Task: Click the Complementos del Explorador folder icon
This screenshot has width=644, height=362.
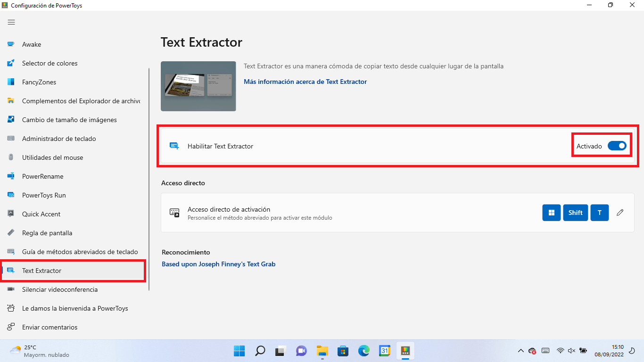Action: click(x=11, y=101)
